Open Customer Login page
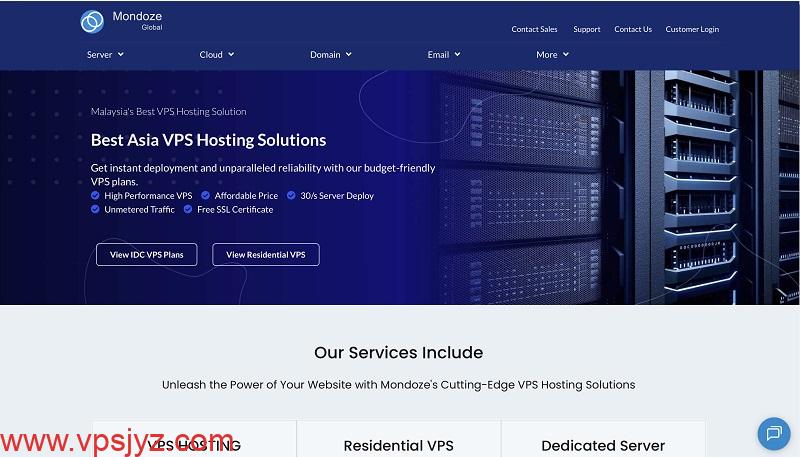Viewport: 800px width, 457px height. 692,29
